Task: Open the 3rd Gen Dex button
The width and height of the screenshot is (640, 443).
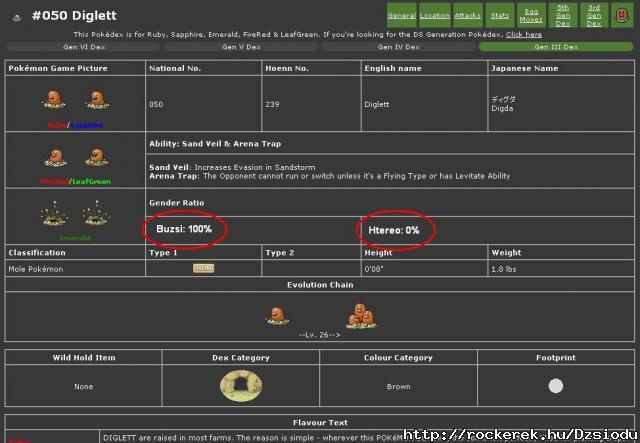Action: pyautogui.click(x=594, y=15)
